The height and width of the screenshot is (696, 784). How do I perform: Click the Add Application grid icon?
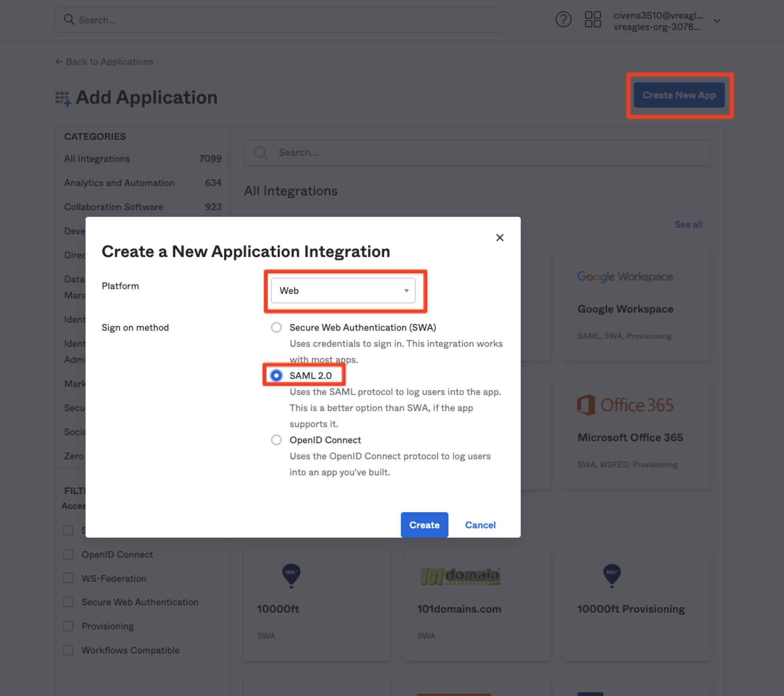pos(63,98)
